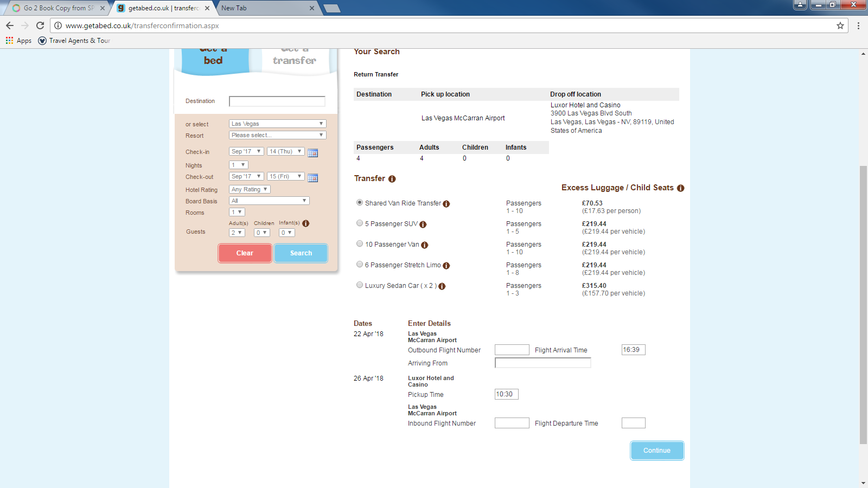Click the Chrome user profile icon
This screenshot has height=488, width=868.
tap(800, 5)
